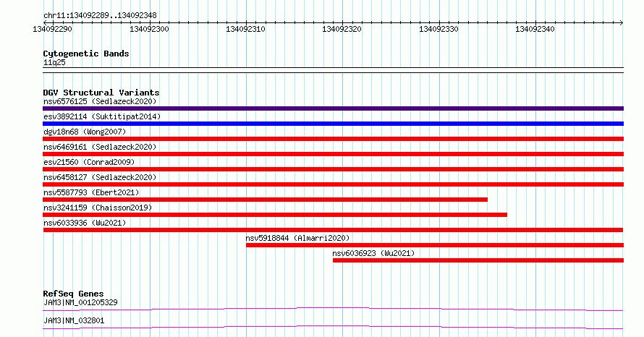Click ruler position 134092340

pos(535,29)
